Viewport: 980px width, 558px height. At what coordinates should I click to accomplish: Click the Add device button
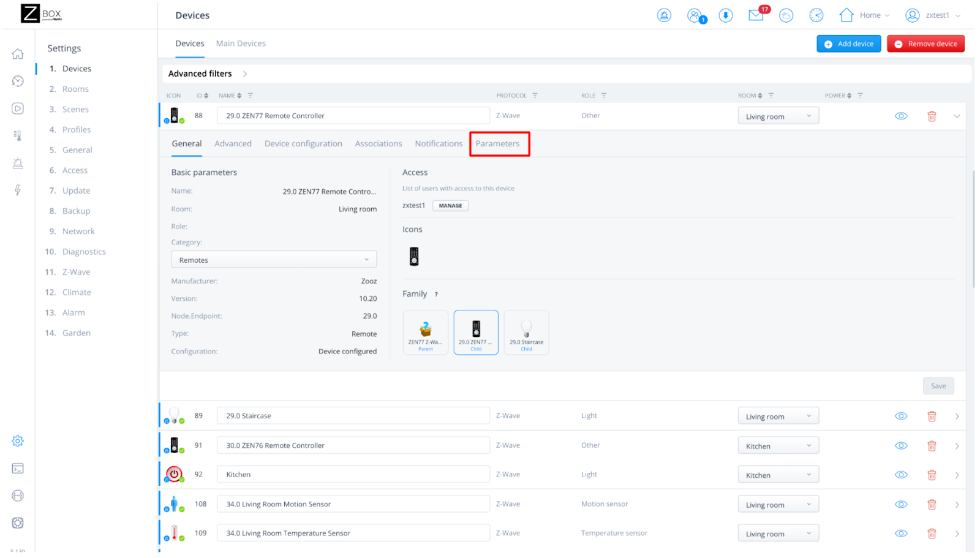848,44
